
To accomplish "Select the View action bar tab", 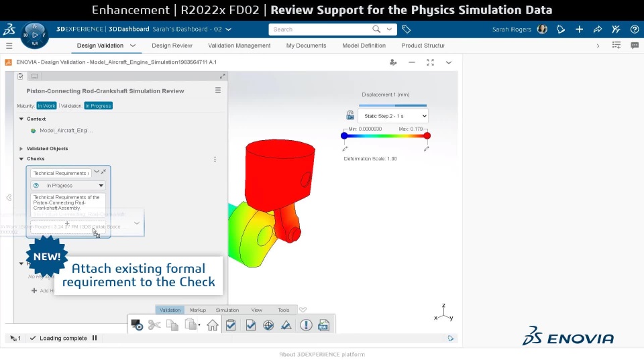I will tap(257, 310).
